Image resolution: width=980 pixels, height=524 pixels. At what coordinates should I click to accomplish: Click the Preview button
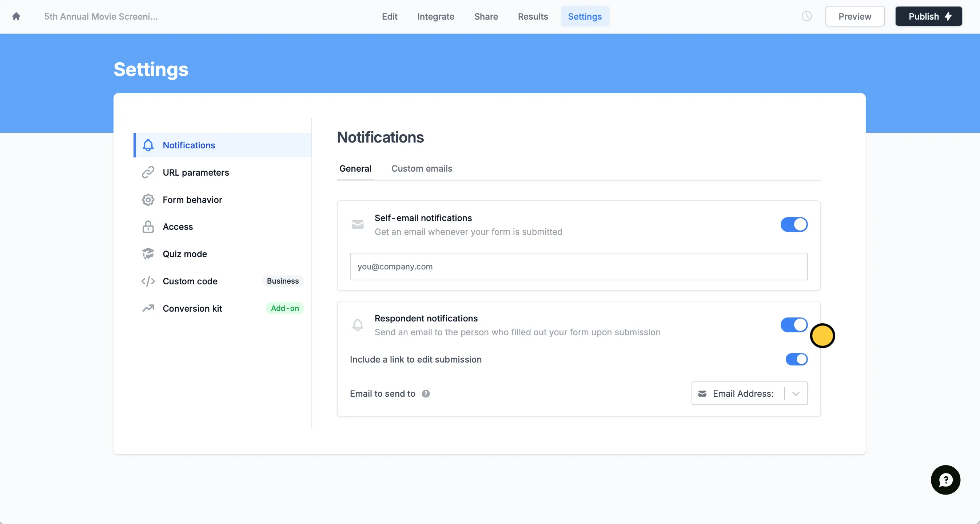coord(855,16)
